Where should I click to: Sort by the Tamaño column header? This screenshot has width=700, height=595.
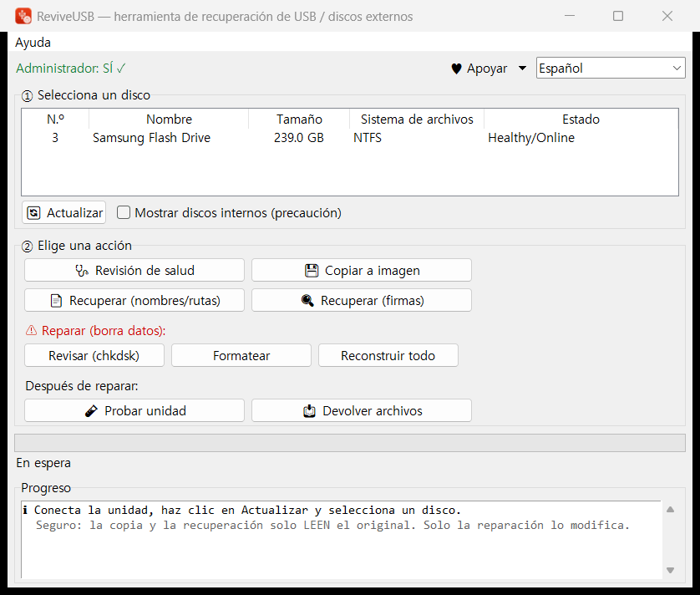299,120
